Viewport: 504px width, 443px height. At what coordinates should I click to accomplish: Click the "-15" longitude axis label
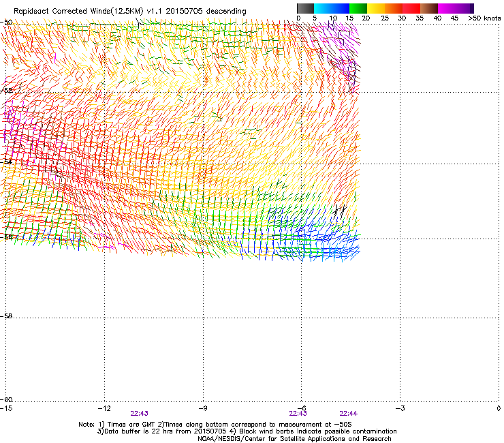point(6,408)
